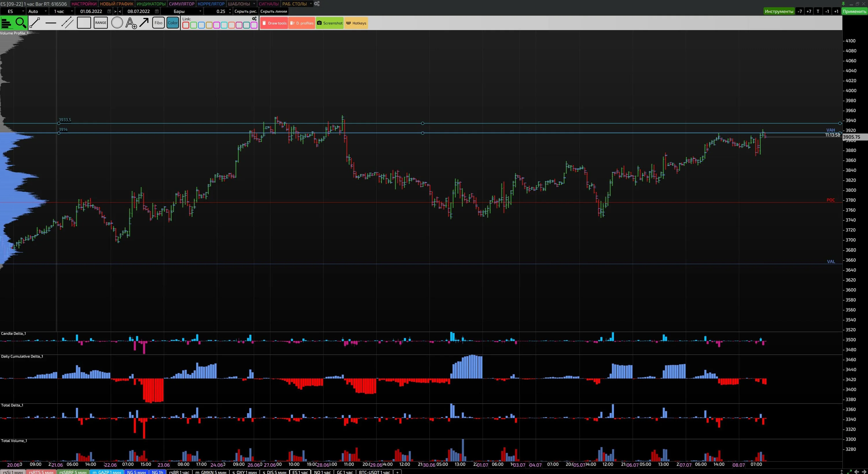Open the Бары chart type dropdown
Image resolution: width=868 pixels, height=474 pixels.
[x=200, y=11]
